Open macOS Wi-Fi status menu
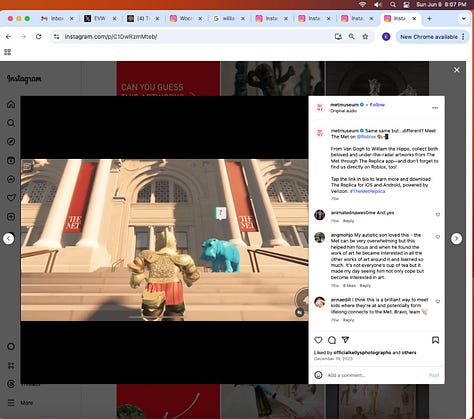Viewport: 474px width, 419px height. click(363, 4)
